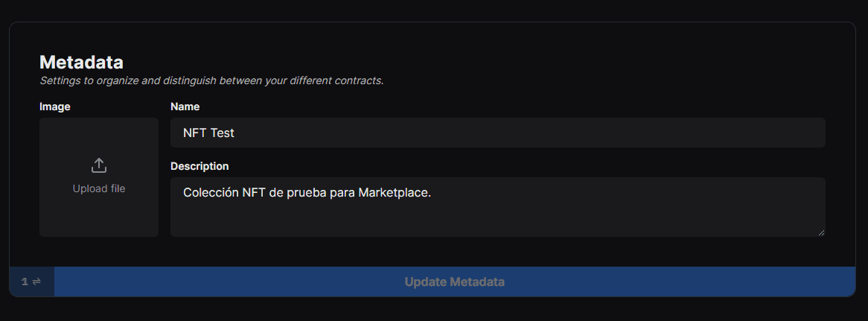Click the word "Colección" in description
This screenshot has height=321, width=868.
(x=211, y=193)
